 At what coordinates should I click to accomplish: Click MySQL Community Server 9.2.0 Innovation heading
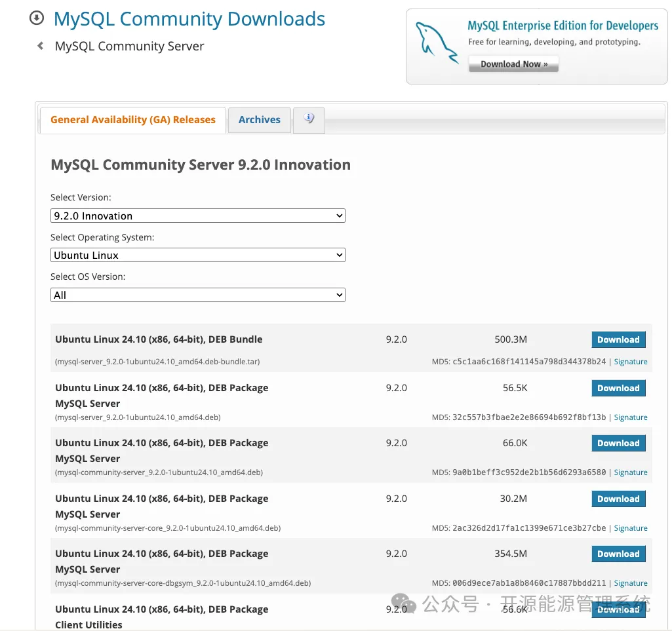tap(201, 164)
